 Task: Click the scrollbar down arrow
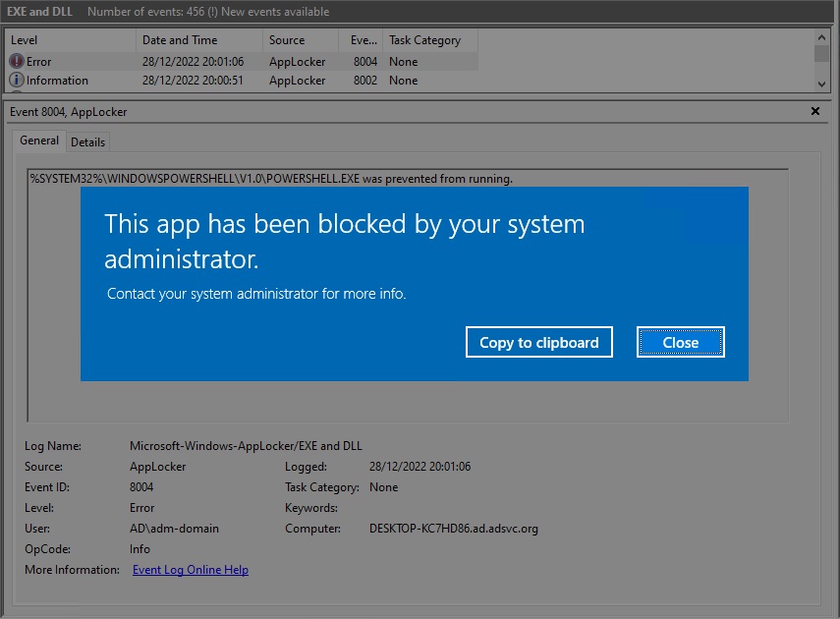click(x=821, y=84)
